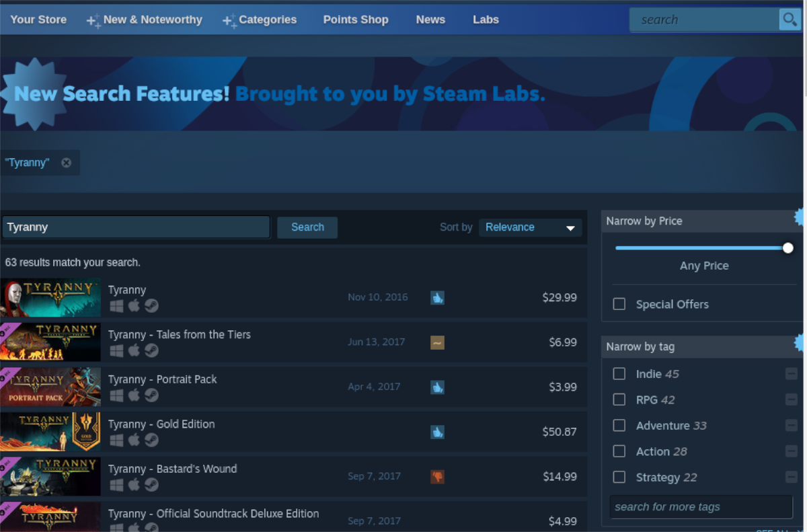Click the Steam platform icon under Gold Edition
The height and width of the screenshot is (532, 807).
151,441
